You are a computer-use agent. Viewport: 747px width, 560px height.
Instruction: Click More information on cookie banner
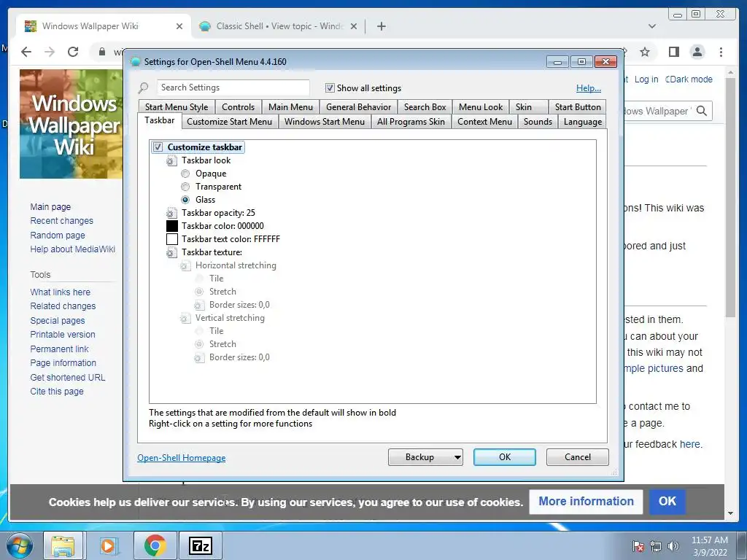click(586, 502)
